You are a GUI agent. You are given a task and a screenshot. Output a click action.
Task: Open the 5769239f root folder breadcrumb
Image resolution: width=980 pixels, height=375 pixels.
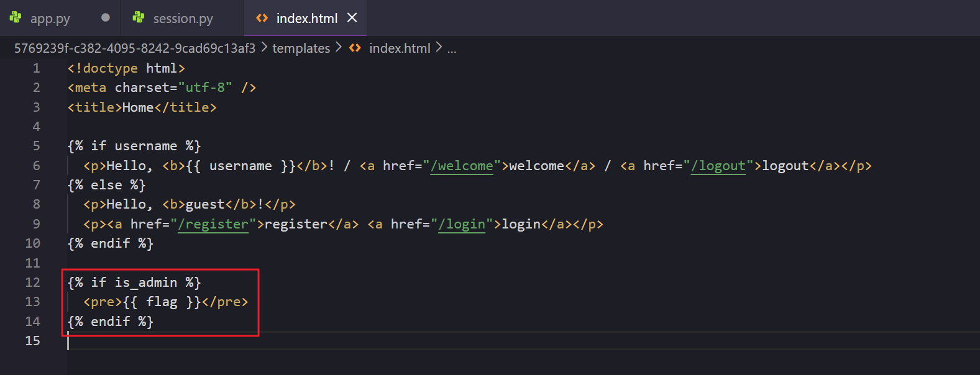(134, 48)
